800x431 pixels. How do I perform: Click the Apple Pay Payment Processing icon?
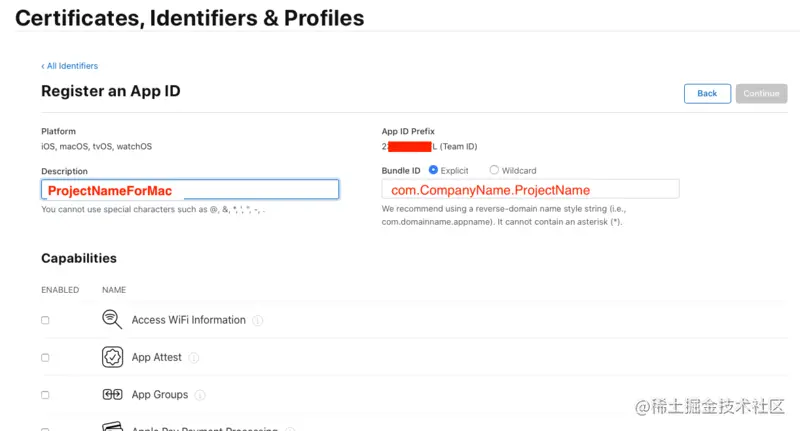(112, 426)
